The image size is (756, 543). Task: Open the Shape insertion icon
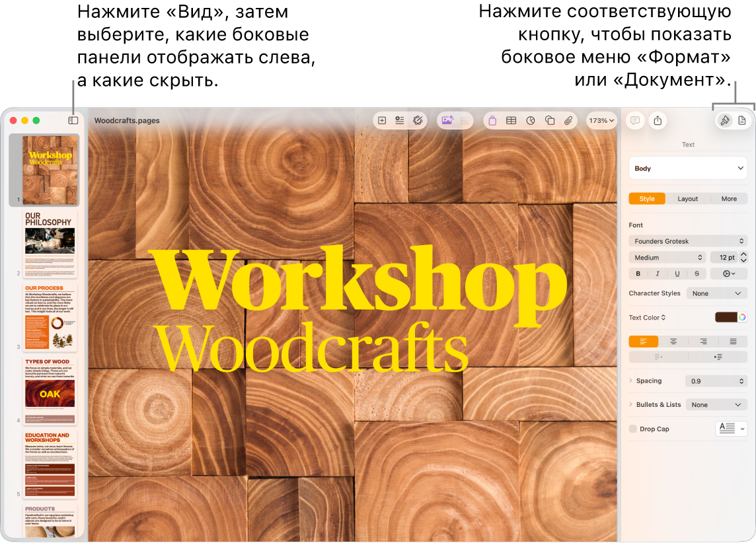tap(549, 120)
